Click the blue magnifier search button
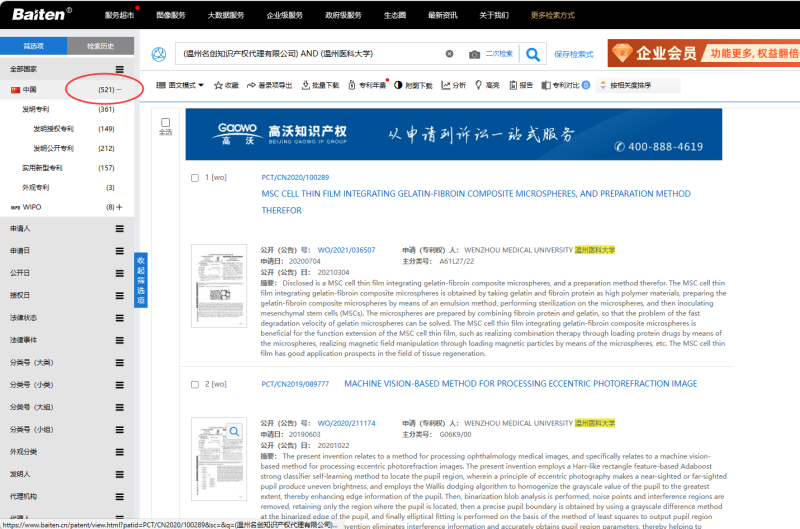This screenshot has height=529, width=800. (x=533, y=54)
